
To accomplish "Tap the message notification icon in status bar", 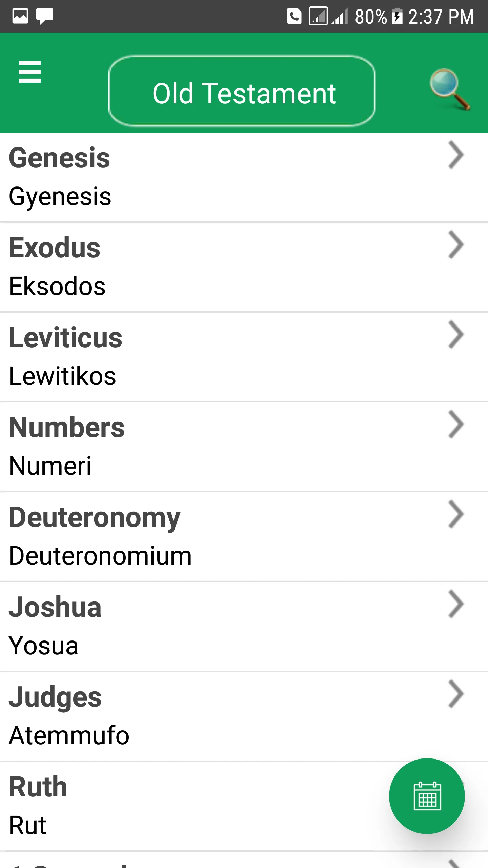I will pyautogui.click(x=45, y=17).
